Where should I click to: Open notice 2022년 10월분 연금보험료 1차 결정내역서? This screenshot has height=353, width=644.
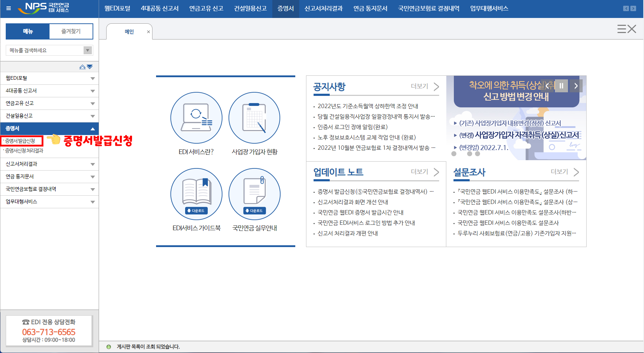tap(376, 148)
